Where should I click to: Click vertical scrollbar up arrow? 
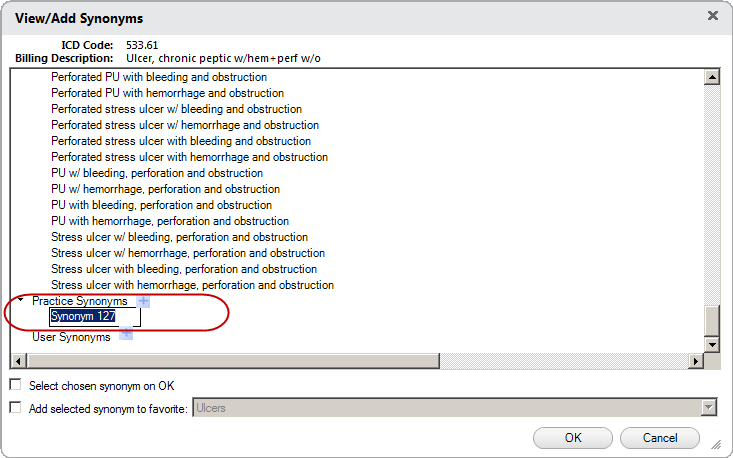[x=712, y=77]
